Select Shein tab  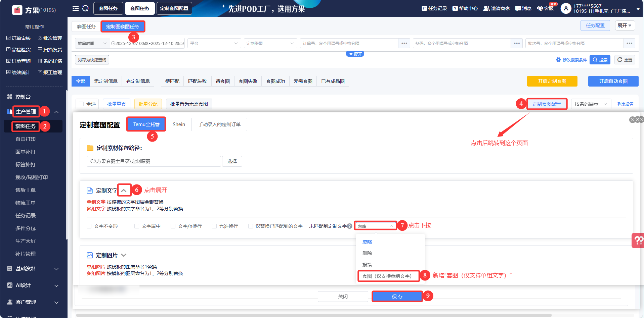click(179, 124)
